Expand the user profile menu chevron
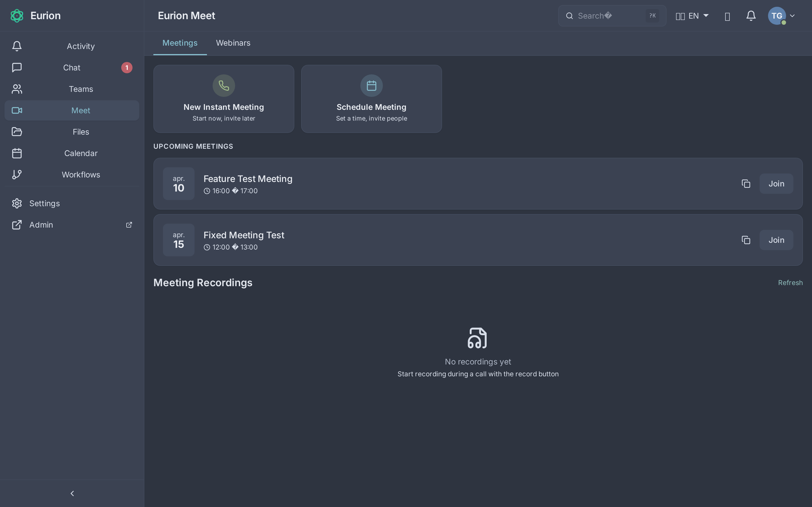The width and height of the screenshot is (812, 507). click(792, 15)
